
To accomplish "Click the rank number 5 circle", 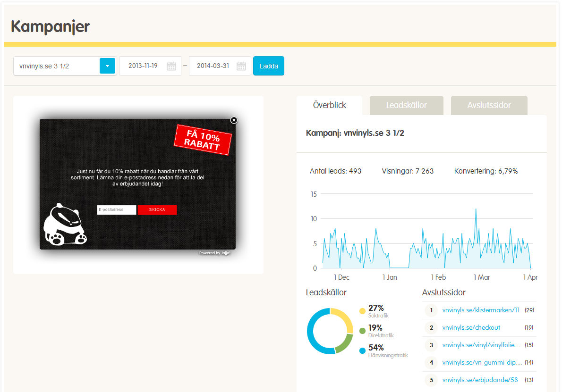I will 431,380.
